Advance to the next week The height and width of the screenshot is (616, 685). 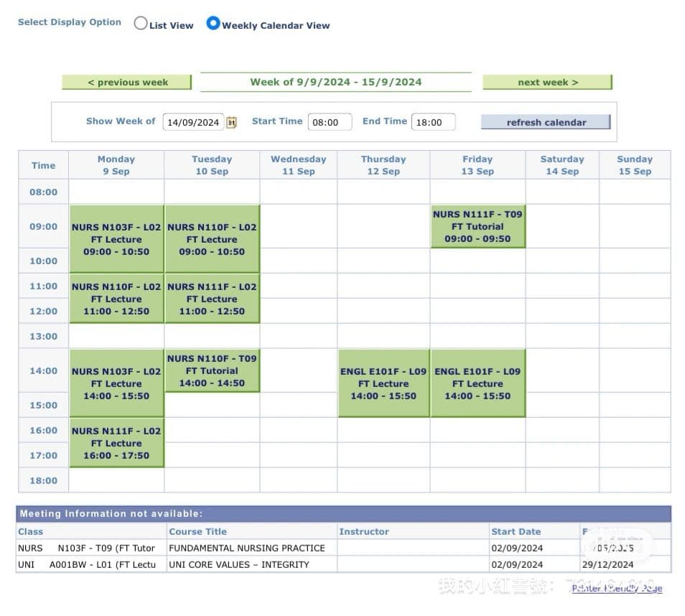547,83
